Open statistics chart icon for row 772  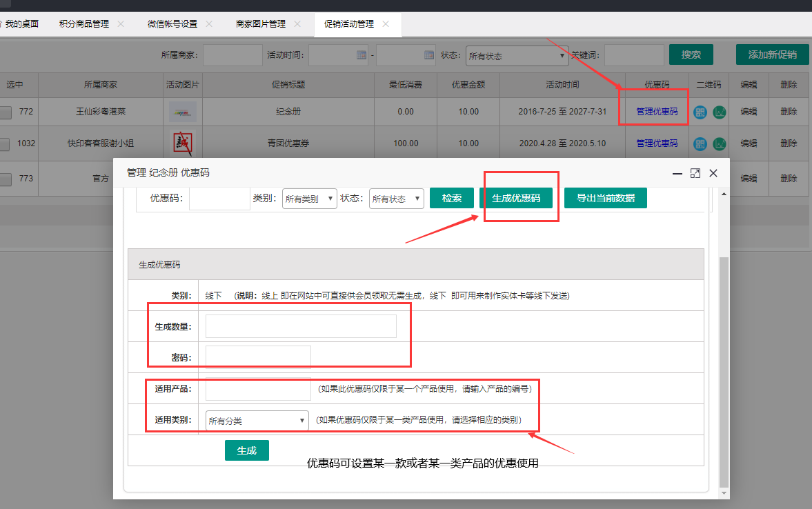click(719, 112)
